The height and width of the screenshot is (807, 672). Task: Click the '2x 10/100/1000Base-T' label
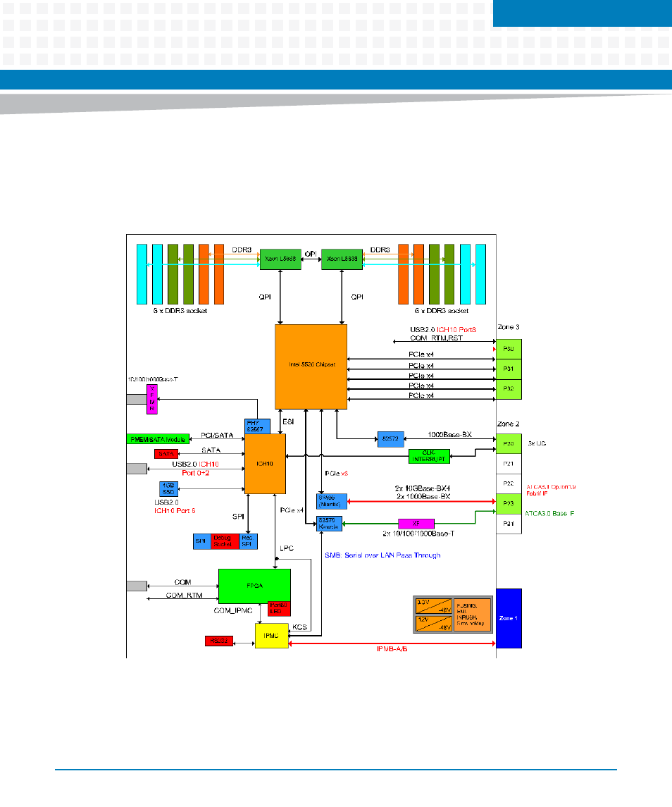pyautogui.click(x=418, y=534)
